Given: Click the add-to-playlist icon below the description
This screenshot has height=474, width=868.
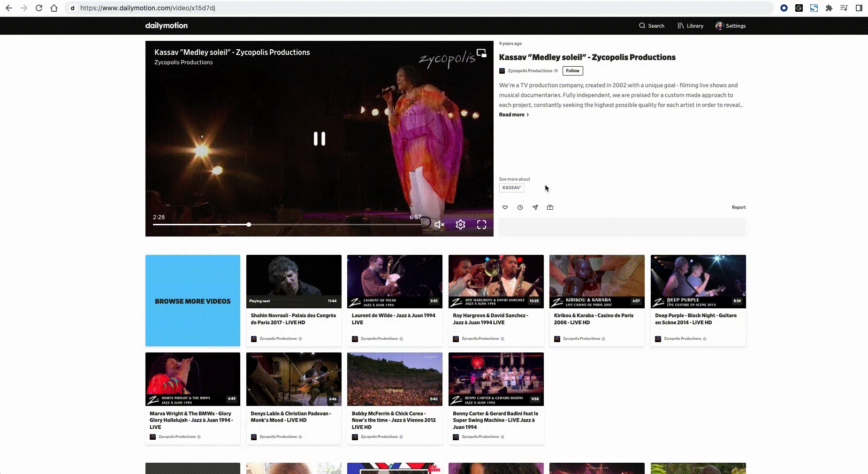Looking at the screenshot, I should 550,207.
